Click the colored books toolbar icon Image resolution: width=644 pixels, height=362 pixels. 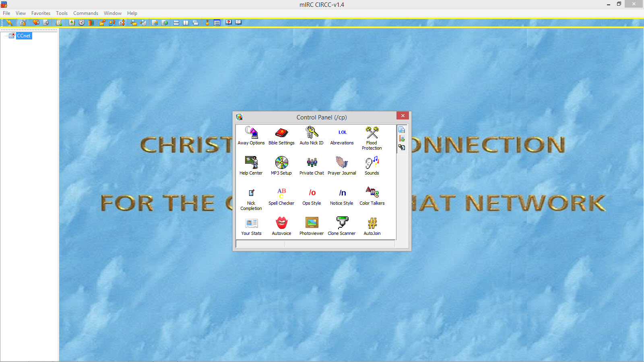[91, 23]
